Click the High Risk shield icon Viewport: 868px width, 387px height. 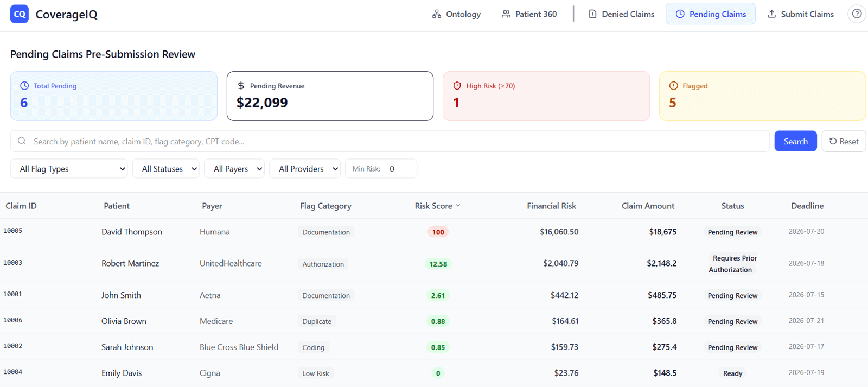[x=457, y=86]
